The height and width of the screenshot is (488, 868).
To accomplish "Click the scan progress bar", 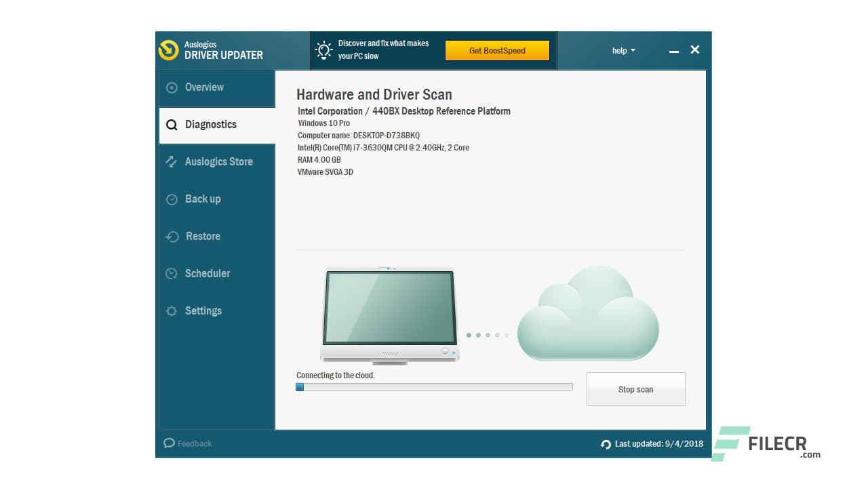I will (434, 386).
